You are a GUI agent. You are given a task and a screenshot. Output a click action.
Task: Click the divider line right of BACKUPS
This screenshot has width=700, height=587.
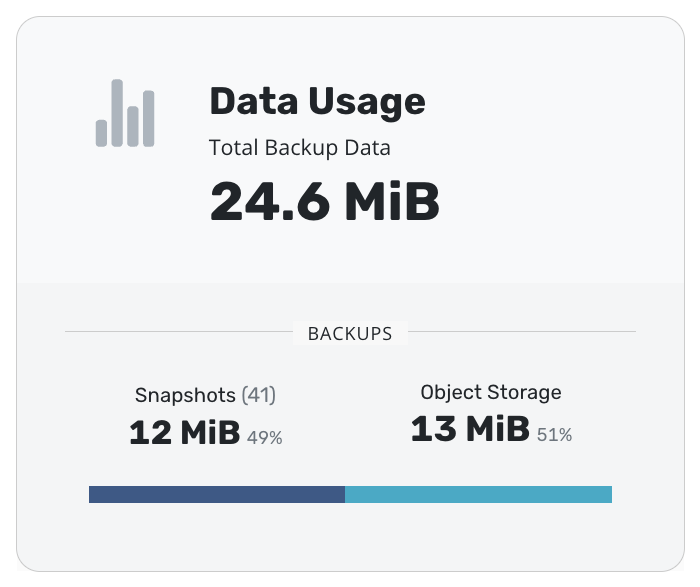coord(521,331)
